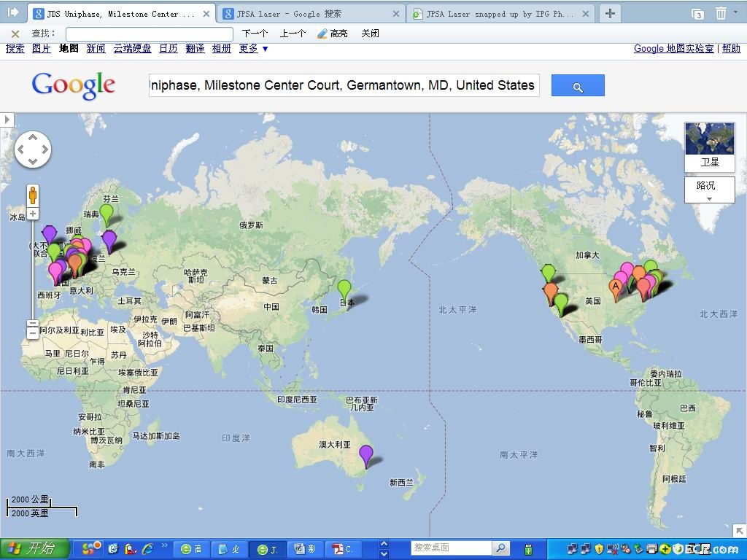This screenshot has width=747, height=560.
Task: Open overview map with bottom-right corner arrow
Action: [740, 530]
